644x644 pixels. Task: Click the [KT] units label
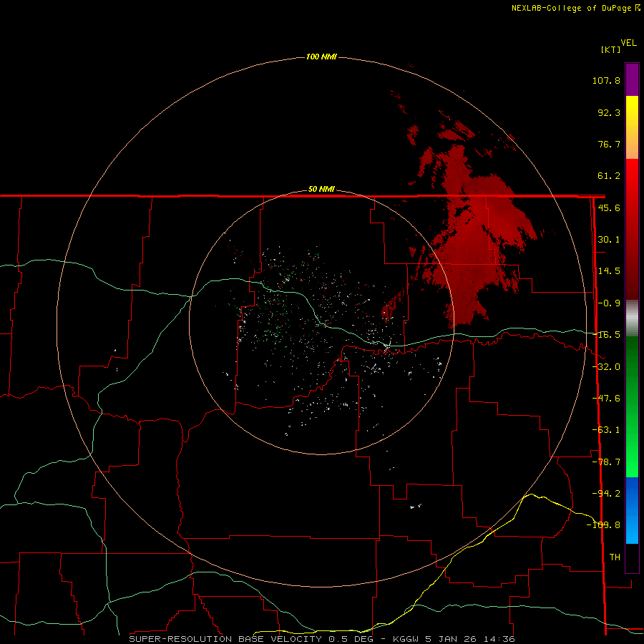610,49
